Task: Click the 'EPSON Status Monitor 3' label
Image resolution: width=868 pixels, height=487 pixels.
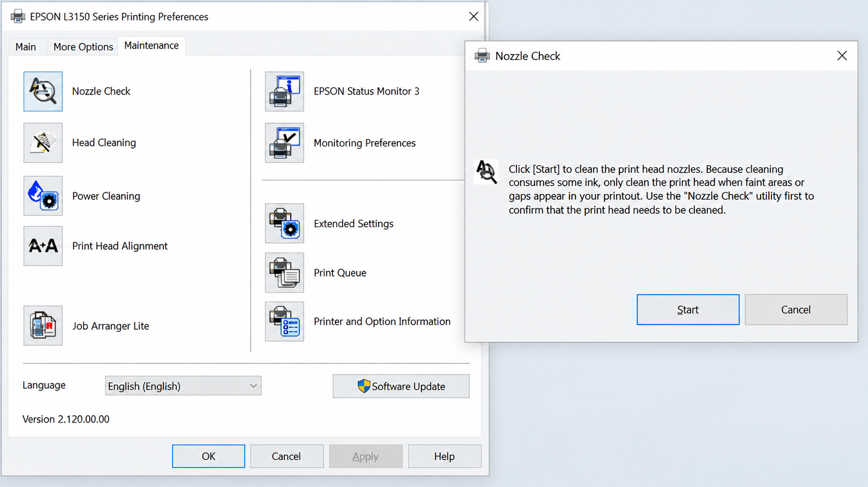Action: [367, 91]
